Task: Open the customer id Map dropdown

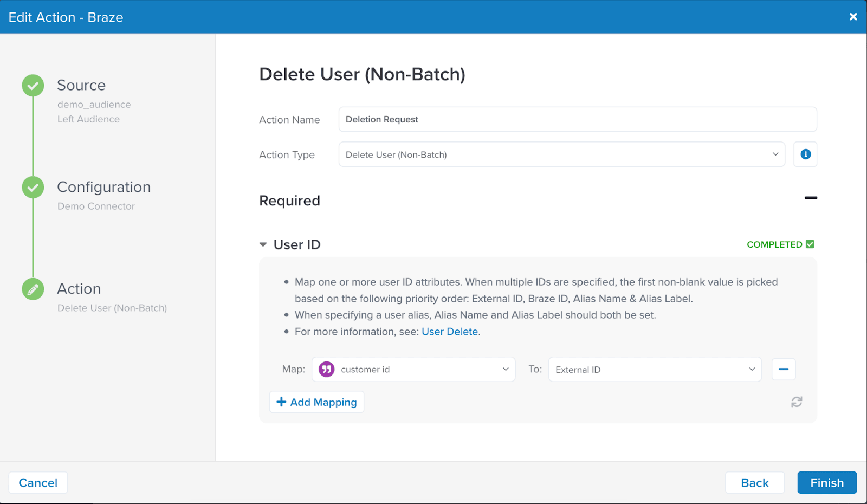Action: pos(413,370)
